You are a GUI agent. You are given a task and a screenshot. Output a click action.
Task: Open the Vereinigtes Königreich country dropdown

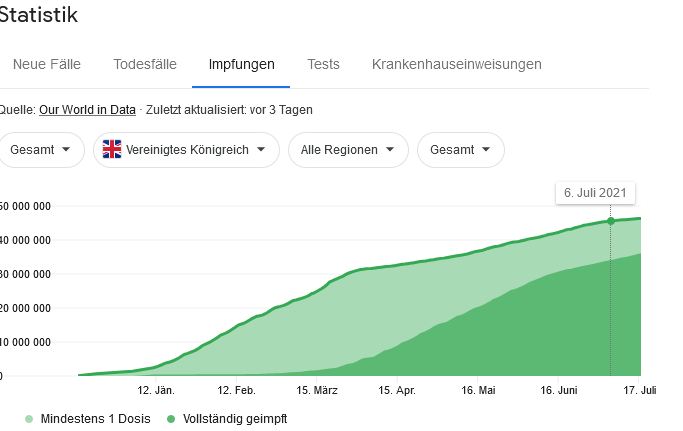pos(186,150)
